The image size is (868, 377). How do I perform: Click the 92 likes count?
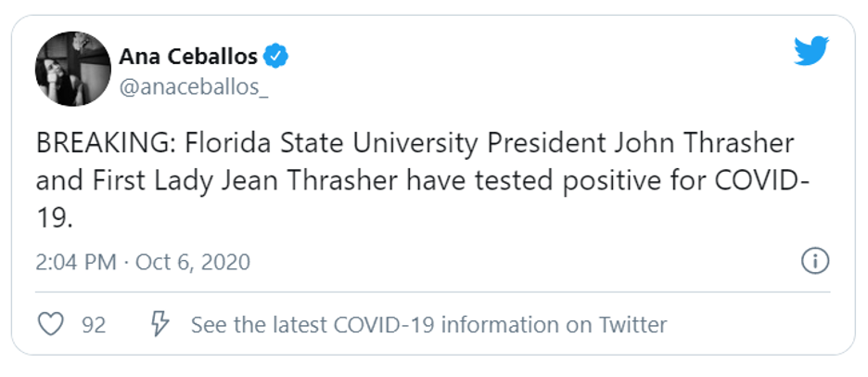[94, 326]
